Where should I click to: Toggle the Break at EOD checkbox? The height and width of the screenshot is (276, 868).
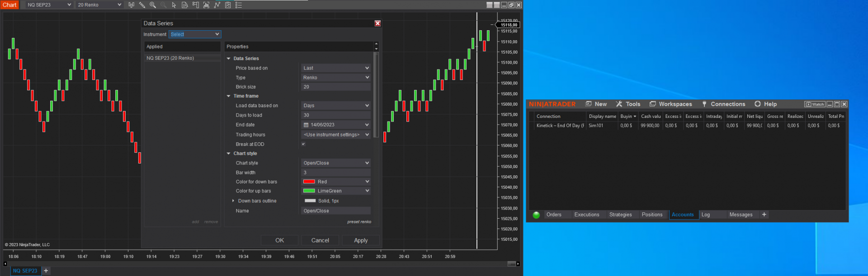click(303, 144)
